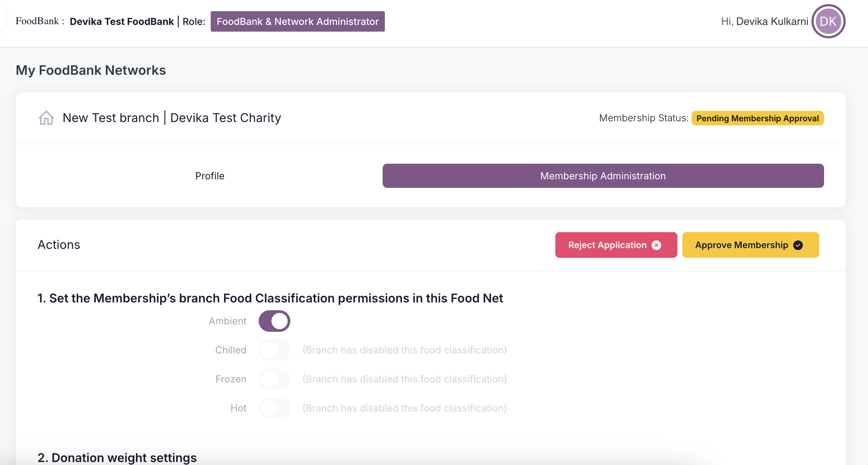Click the Ambient label text
Viewport: 868px width, 465px height.
pos(227,321)
